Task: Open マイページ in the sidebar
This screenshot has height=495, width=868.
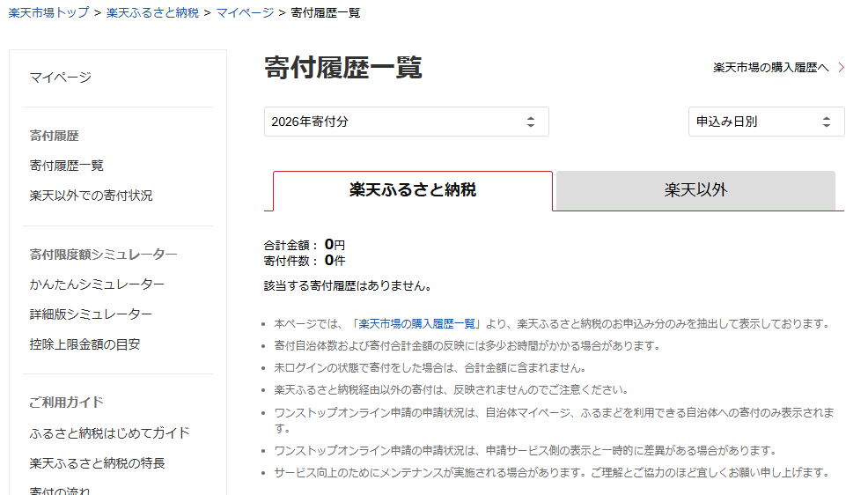Action: [60, 78]
